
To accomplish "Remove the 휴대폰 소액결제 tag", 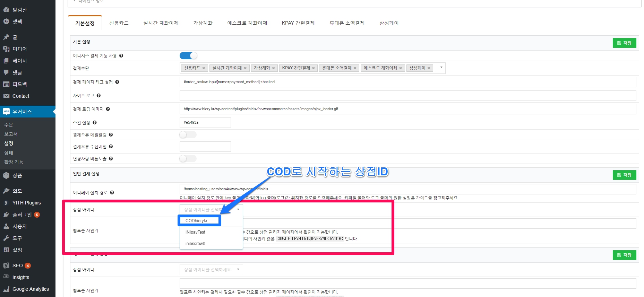I will (x=355, y=68).
